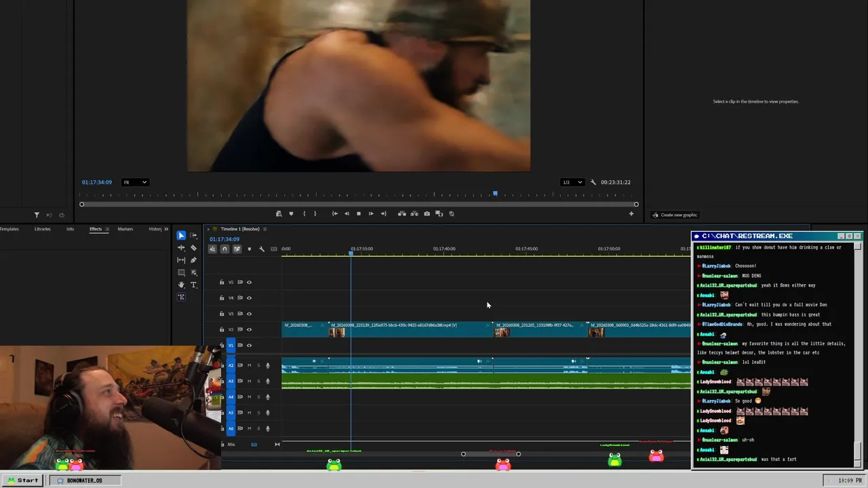Click the timeline captions CC icon

click(274, 249)
